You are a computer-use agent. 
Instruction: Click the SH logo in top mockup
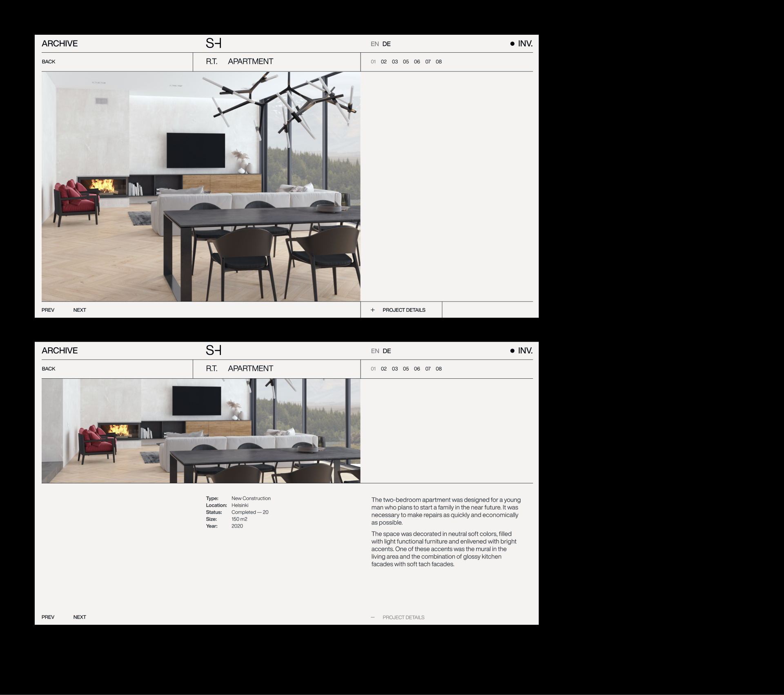[214, 43]
